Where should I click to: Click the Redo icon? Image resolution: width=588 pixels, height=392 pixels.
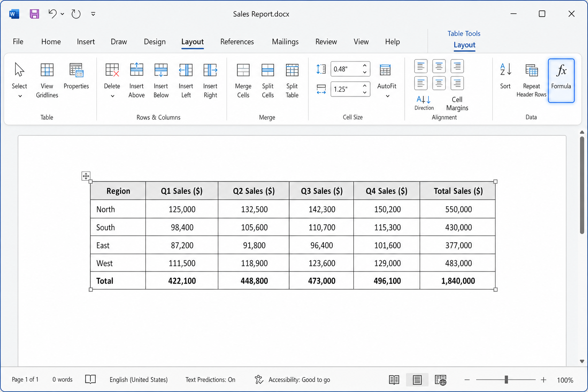pyautogui.click(x=76, y=14)
